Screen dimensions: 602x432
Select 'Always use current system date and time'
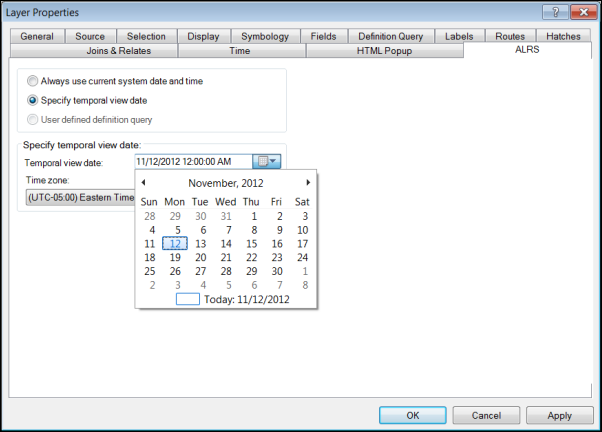(34, 81)
